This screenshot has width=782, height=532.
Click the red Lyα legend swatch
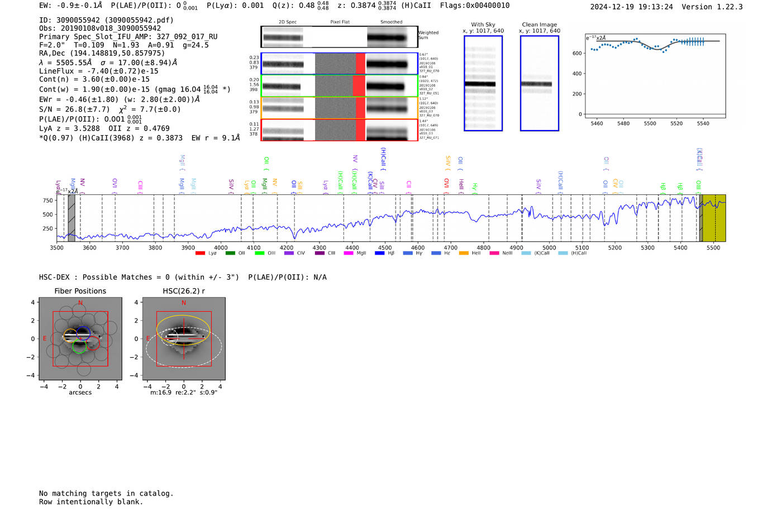(x=200, y=253)
